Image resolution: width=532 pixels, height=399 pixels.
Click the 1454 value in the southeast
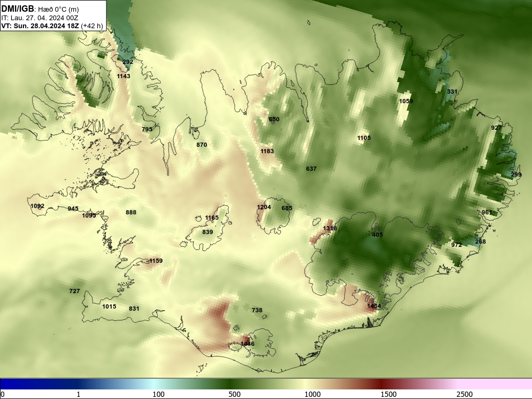[x=374, y=306]
